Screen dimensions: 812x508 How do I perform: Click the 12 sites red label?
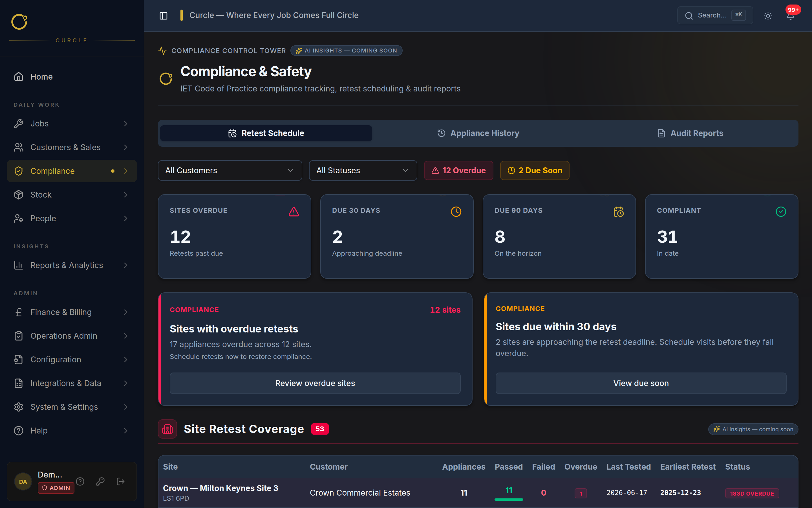pyautogui.click(x=445, y=310)
